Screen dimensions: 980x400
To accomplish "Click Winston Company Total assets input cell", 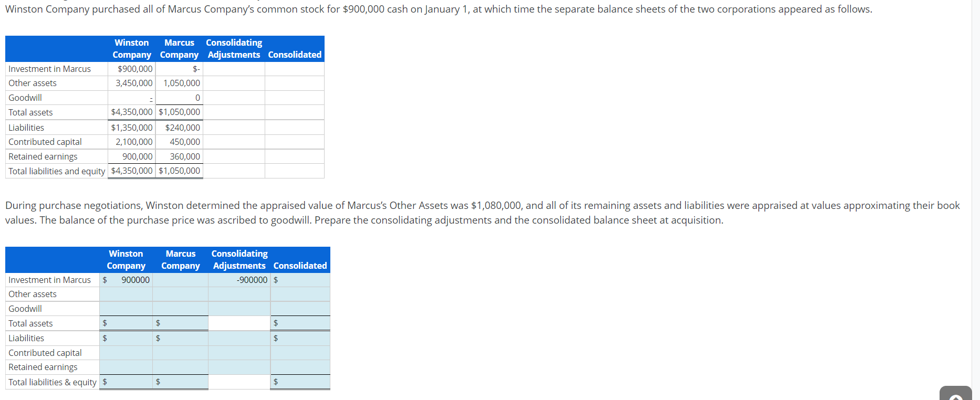I will 126,323.
